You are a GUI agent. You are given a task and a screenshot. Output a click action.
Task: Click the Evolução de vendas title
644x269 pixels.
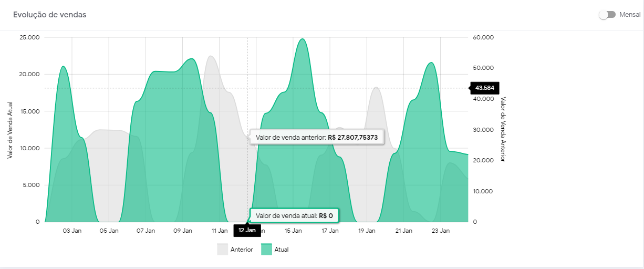(50, 15)
